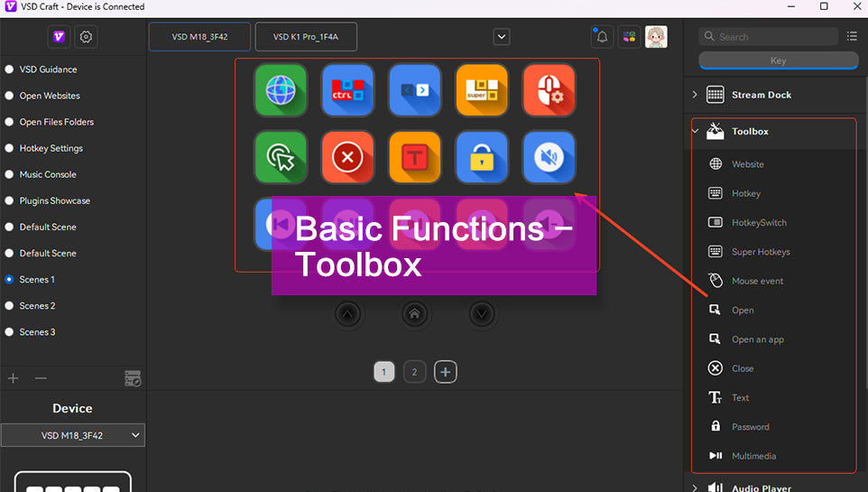Click the purple VSD logo icon

coord(60,37)
